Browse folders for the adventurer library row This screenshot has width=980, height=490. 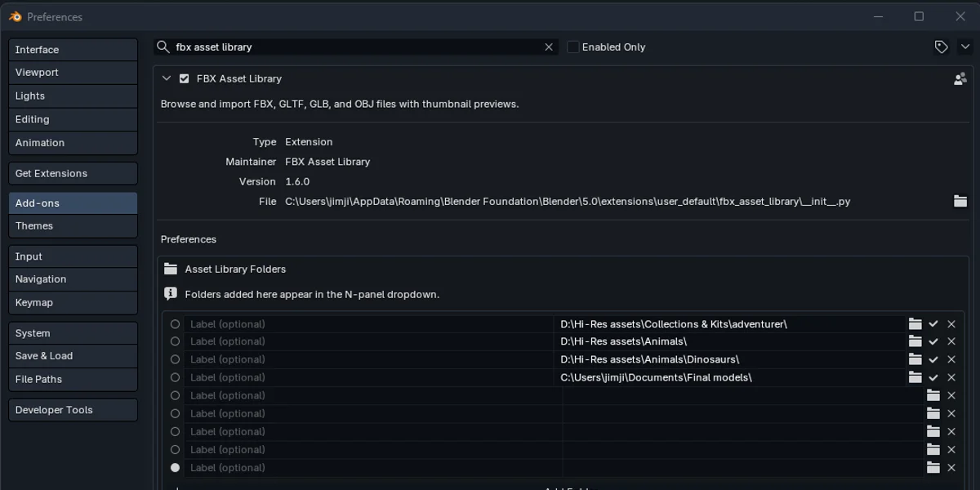tap(915, 323)
